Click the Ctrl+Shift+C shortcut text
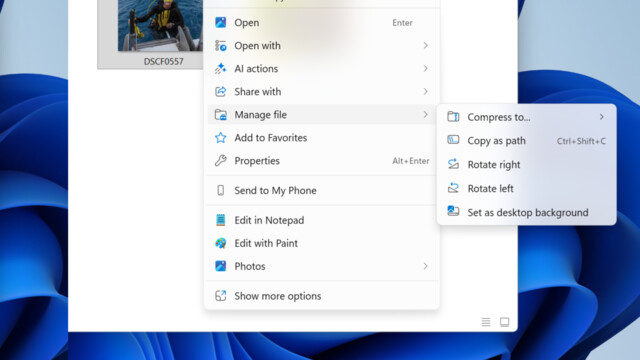 581,141
